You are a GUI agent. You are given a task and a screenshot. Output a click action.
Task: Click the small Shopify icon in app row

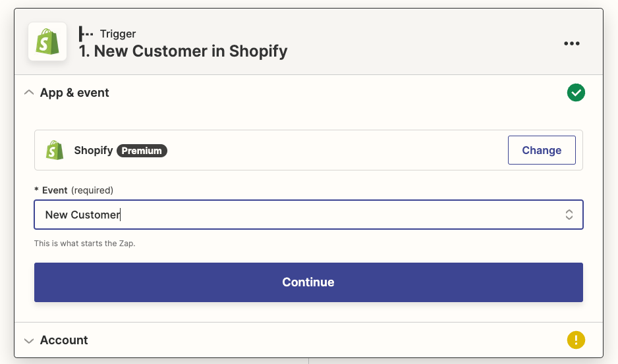[55, 150]
